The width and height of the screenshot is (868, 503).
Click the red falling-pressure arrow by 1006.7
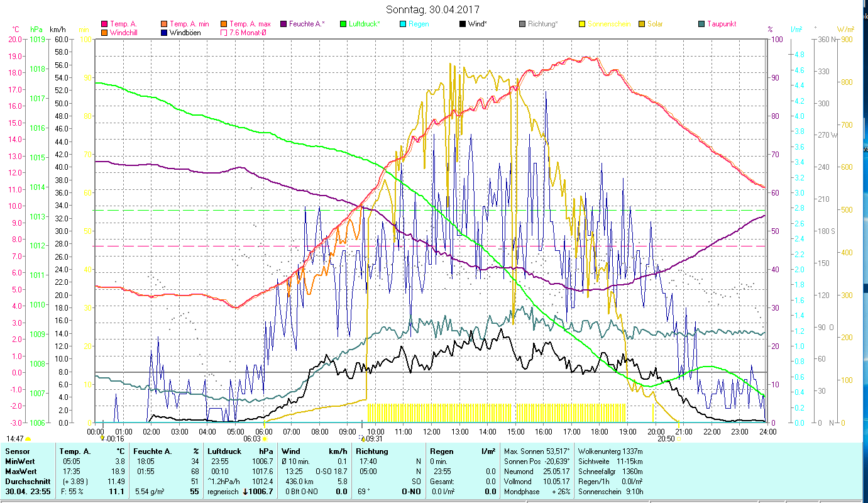(x=245, y=492)
